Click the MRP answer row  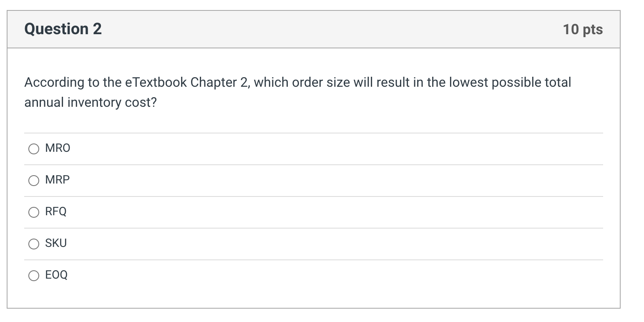tap(292, 180)
